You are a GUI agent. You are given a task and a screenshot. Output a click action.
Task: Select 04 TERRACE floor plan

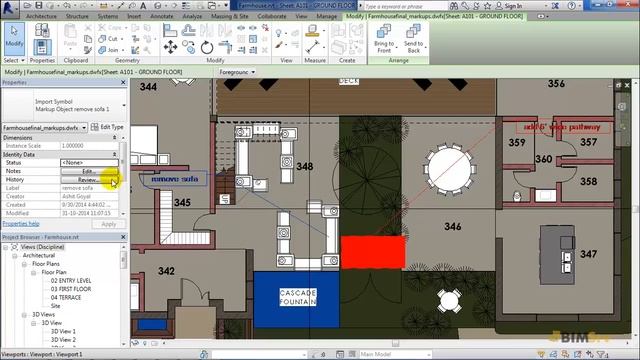click(x=66, y=298)
